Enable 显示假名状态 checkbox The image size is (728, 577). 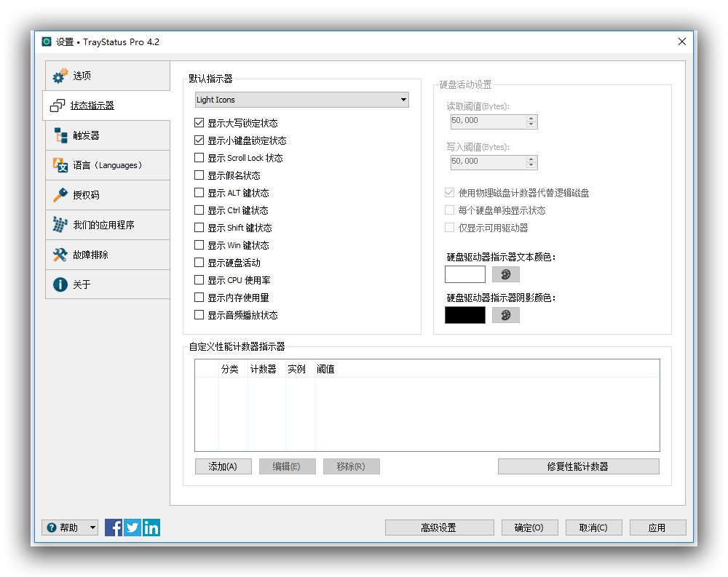click(x=199, y=175)
